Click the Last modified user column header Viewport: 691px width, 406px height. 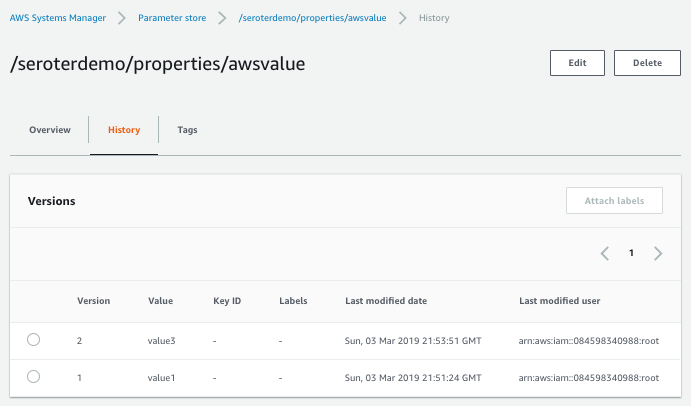click(560, 300)
